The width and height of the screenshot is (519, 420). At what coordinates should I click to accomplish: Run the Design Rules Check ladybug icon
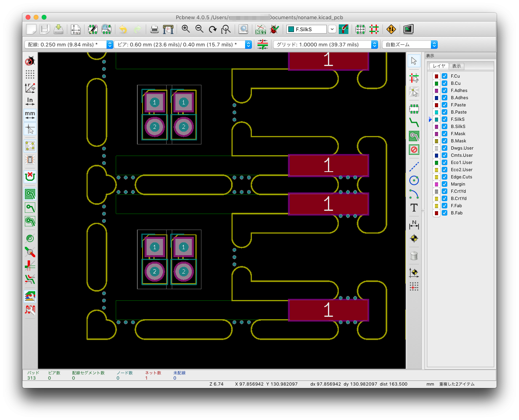click(274, 29)
